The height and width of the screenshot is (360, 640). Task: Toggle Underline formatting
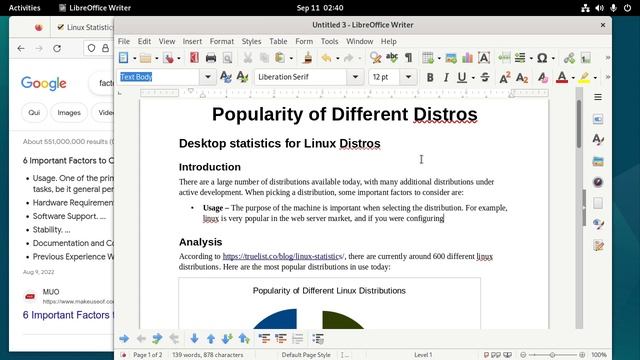(x=462, y=77)
